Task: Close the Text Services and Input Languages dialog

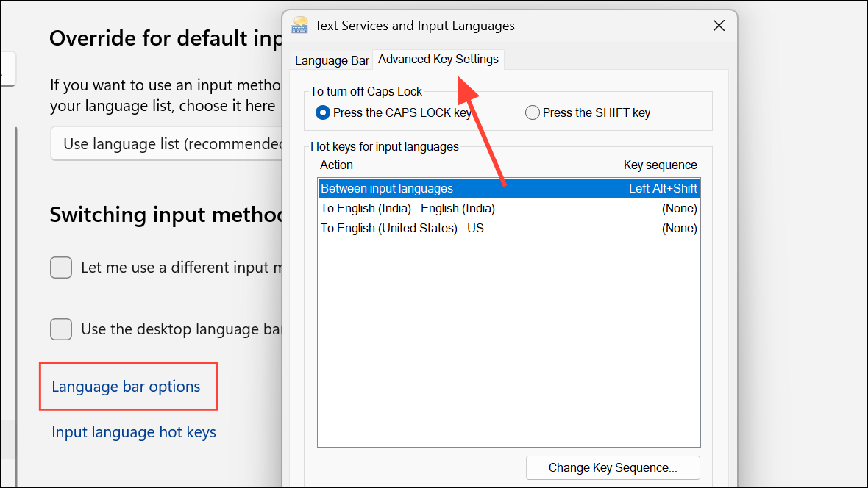Action: coord(718,24)
